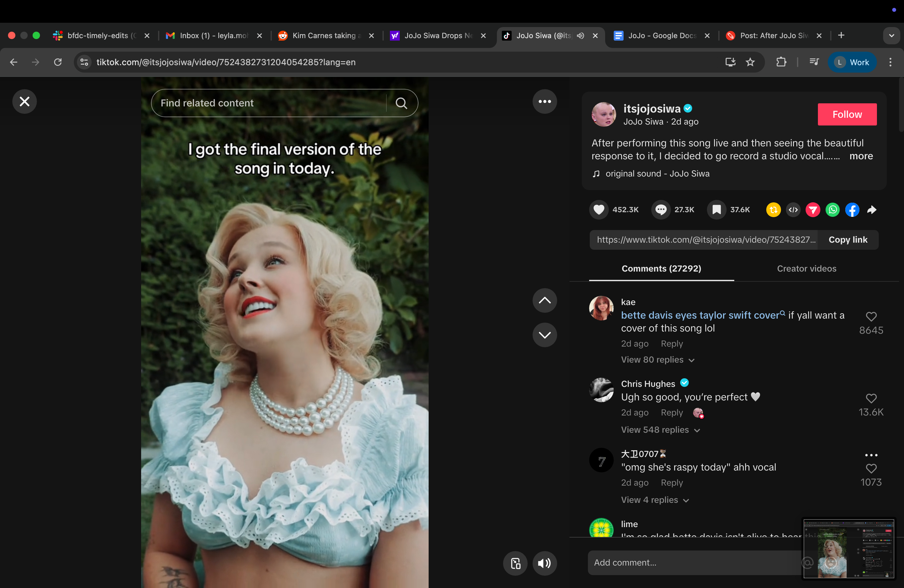Open Chrome extensions puzzle icon
Viewport: 904px width, 588px height.
(781, 62)
